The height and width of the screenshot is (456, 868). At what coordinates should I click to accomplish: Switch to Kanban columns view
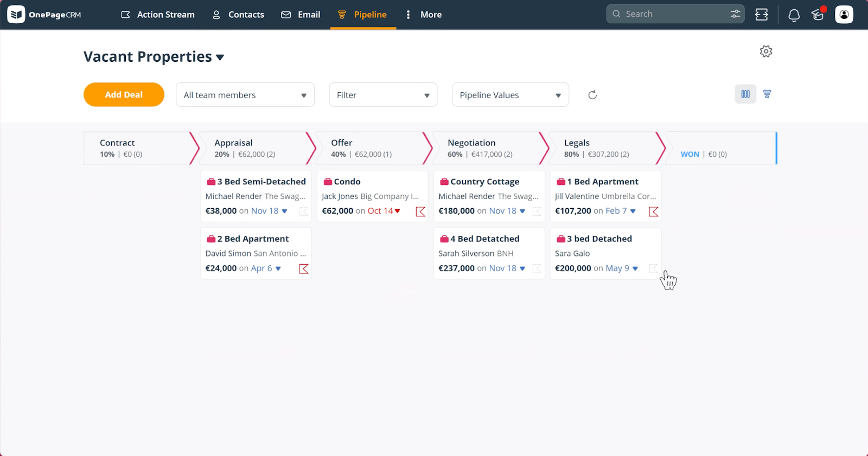coord(745,94)
